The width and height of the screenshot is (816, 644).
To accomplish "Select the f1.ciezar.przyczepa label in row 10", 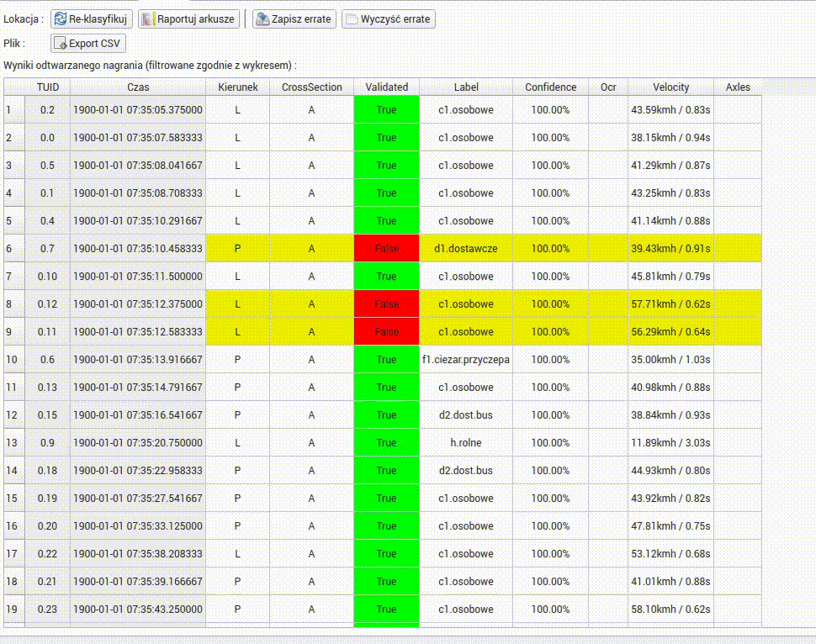I will 465,360.
